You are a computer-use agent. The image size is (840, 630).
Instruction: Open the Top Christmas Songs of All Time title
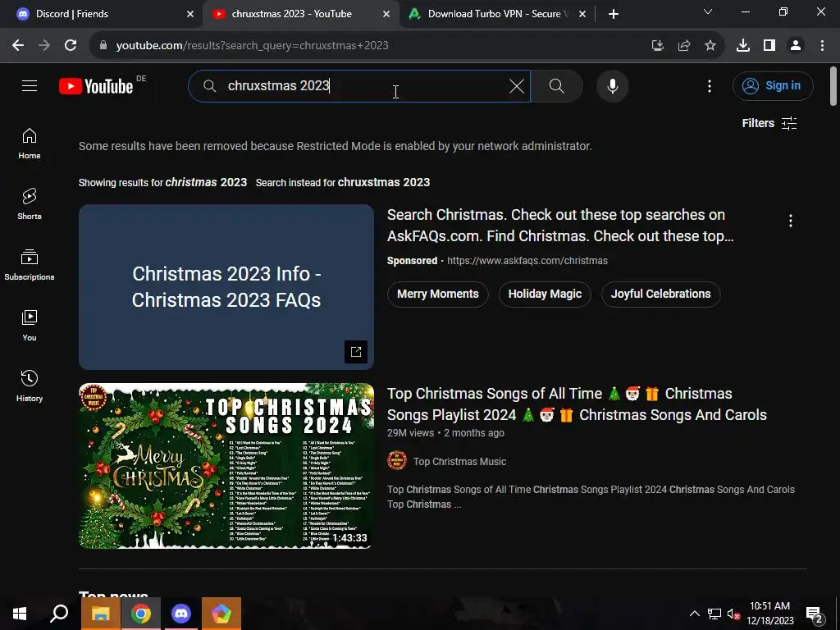click(x=577, y=404)
